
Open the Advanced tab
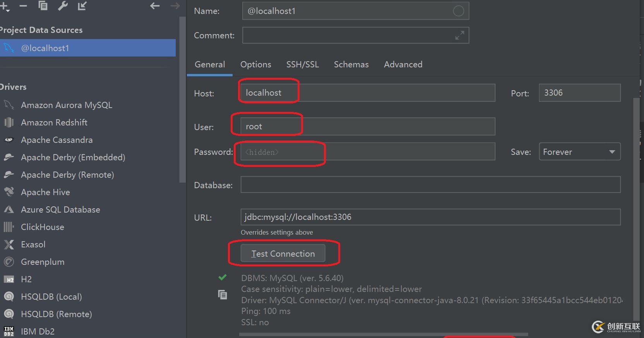(x=403, y=64)
